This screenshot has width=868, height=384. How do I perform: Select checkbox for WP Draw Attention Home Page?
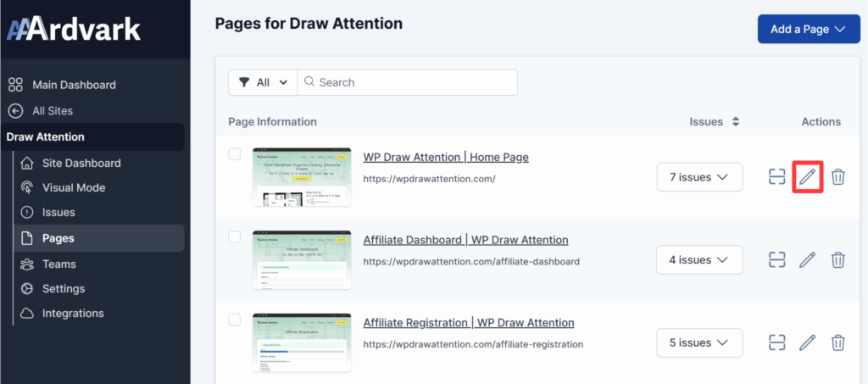[235, 153]
